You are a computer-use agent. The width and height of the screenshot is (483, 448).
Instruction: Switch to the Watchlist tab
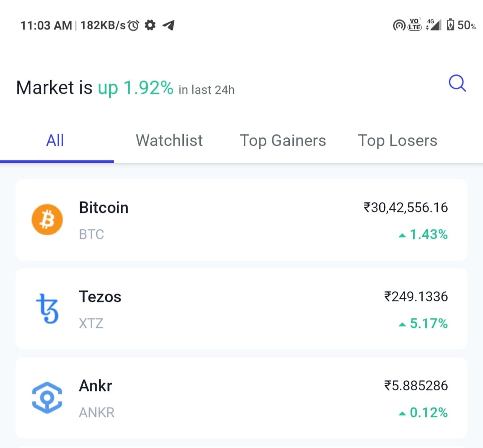click(169, 141)
